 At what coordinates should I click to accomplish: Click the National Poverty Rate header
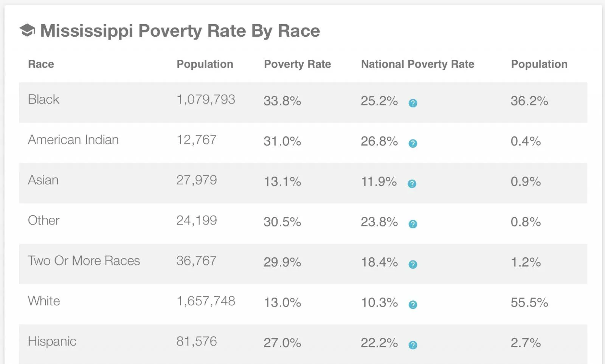pyautogui.click(x=417, y=64)
